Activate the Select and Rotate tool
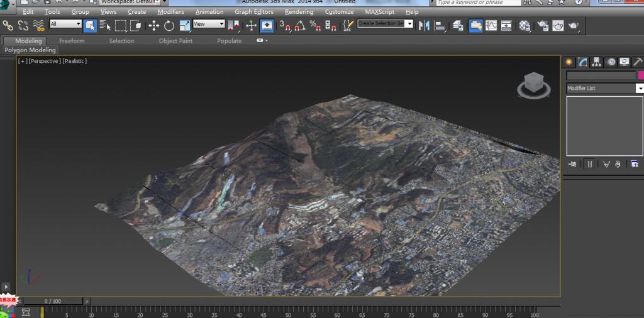 (169, 26)
